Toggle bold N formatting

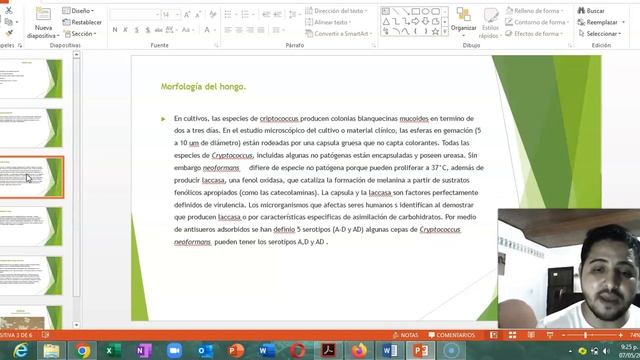pyautogui.click(x=115, y=30)
